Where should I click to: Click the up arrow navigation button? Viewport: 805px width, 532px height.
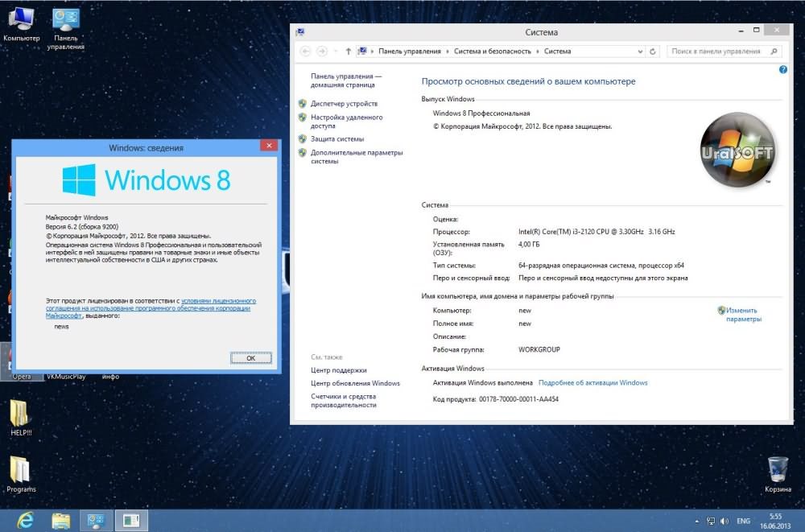pos(348,52)
